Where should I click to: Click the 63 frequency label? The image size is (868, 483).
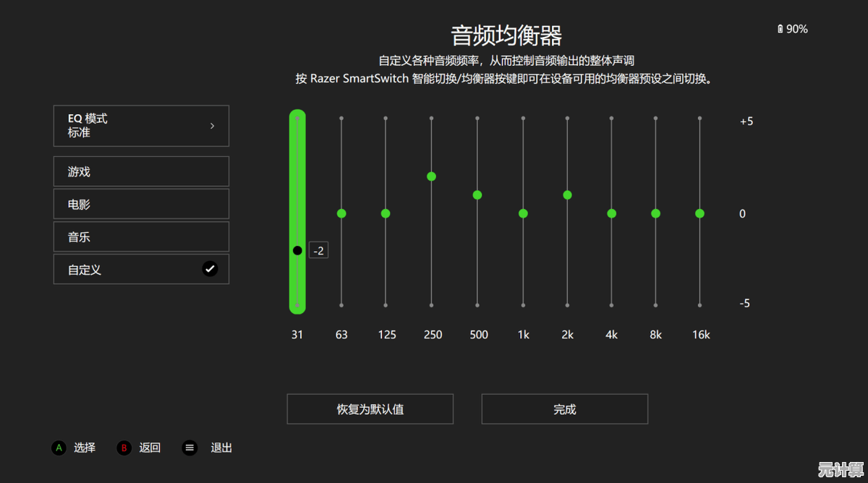pos(341,335)
